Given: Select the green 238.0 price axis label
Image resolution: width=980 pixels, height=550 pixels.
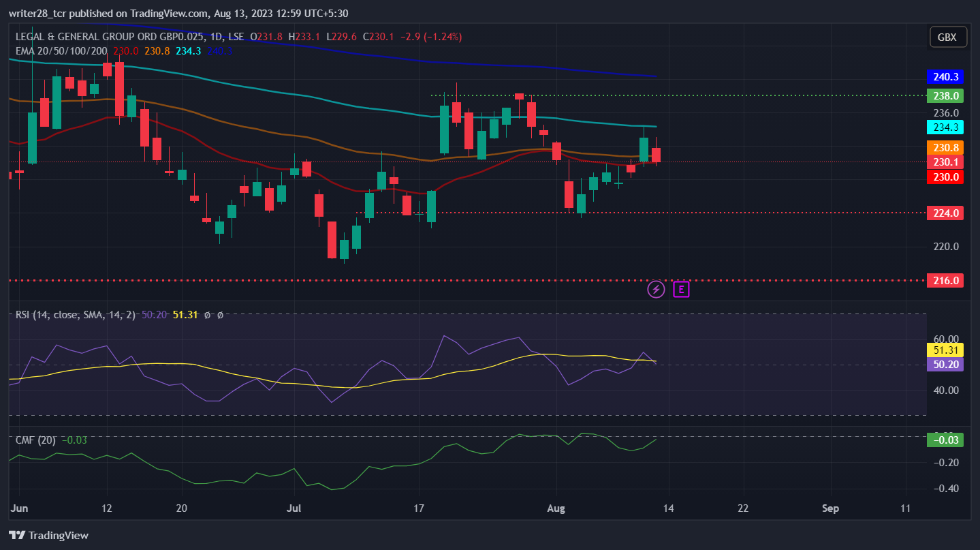Looking at the screenshot, I should (x=945, y=95).
